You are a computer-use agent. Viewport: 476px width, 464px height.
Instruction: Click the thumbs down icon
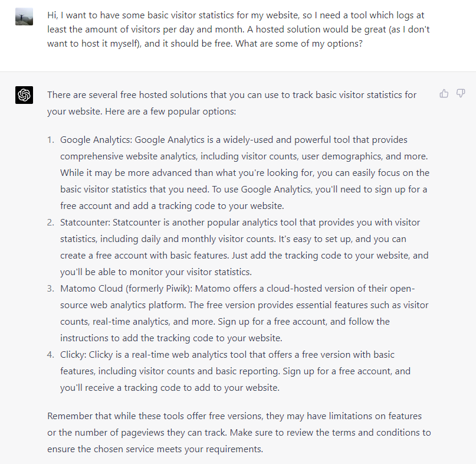[461, 94]
